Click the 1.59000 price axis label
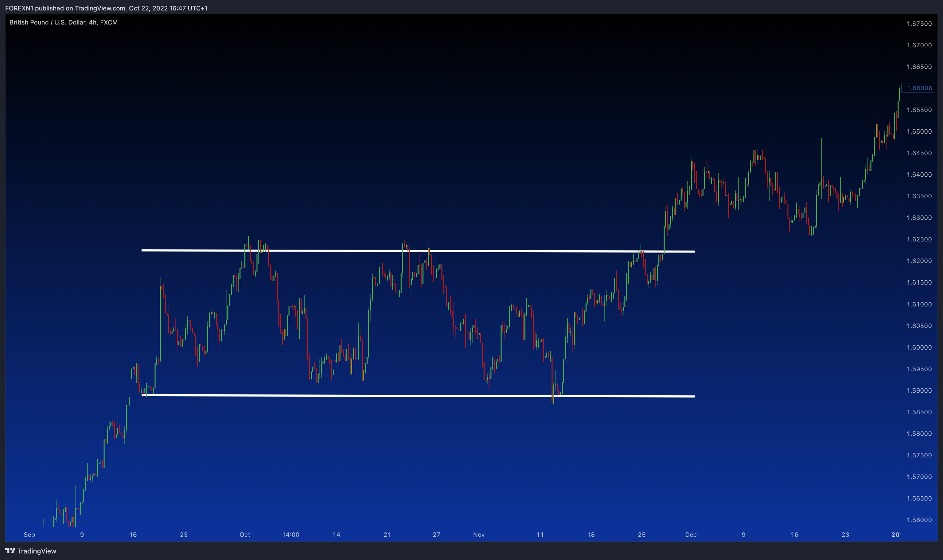This screenshot has height=560, width=943. tap(919, 390)
